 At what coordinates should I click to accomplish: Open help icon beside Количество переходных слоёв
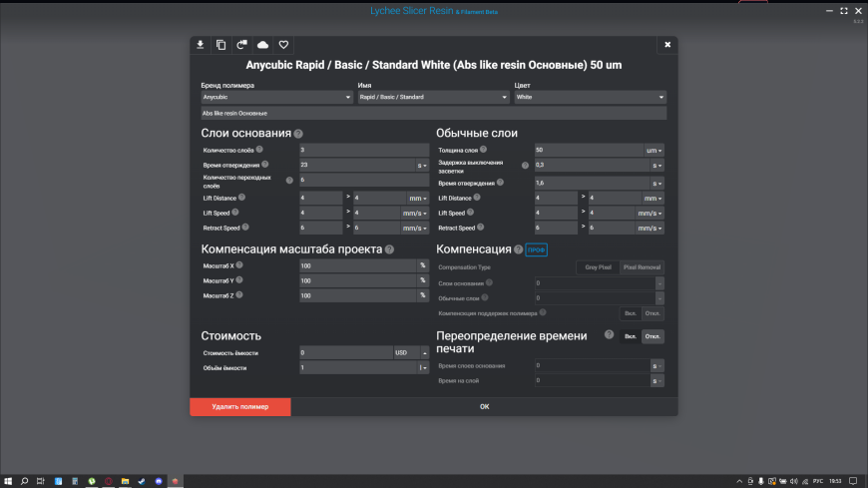tap(289, 181)
